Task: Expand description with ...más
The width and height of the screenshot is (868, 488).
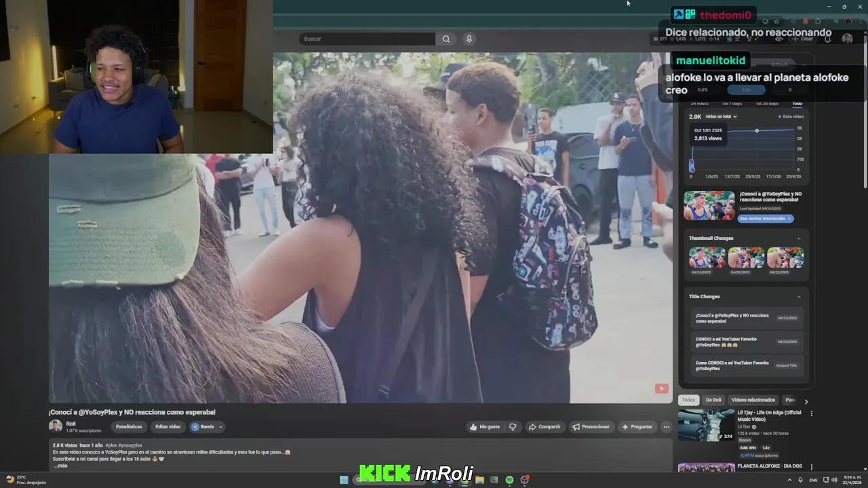Action: (60, 466)
